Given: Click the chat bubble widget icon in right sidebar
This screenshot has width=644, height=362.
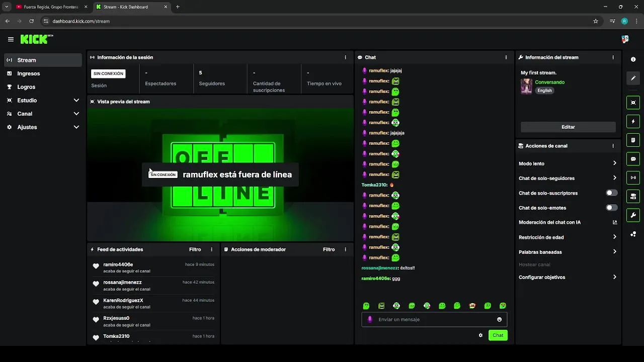Looking at the screenshot, I should pos(633,159).
